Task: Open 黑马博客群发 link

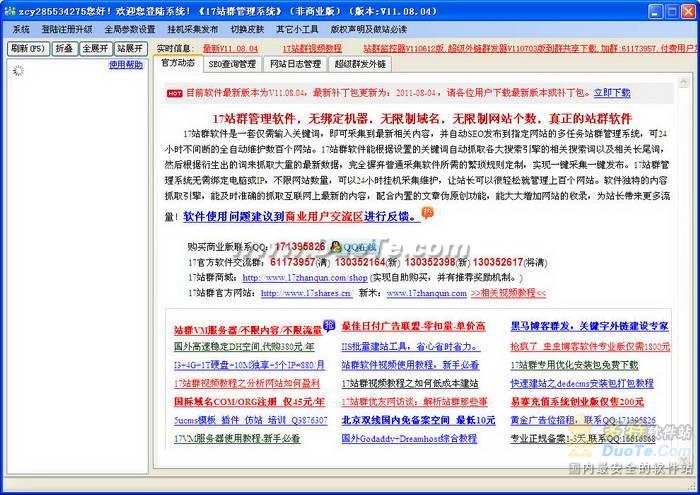Action: [589, 326]
